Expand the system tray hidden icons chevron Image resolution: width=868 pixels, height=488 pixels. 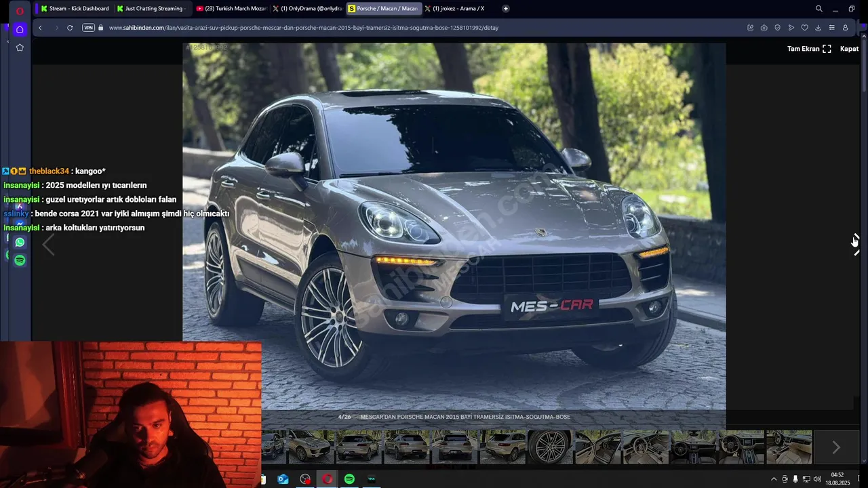774,479
